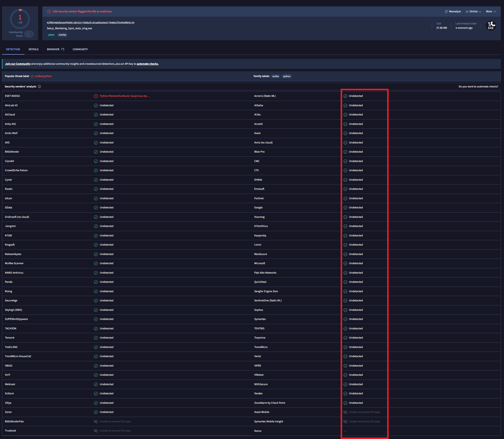This screenshot has width=504, height=439.
Task: Click the check icon in Palo Alto Networks row
Action: [x=345, y=273]
